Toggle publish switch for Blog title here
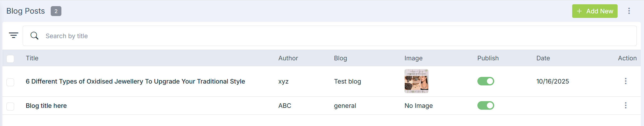This screenshot has width=644, height=126. click(486, 105)
